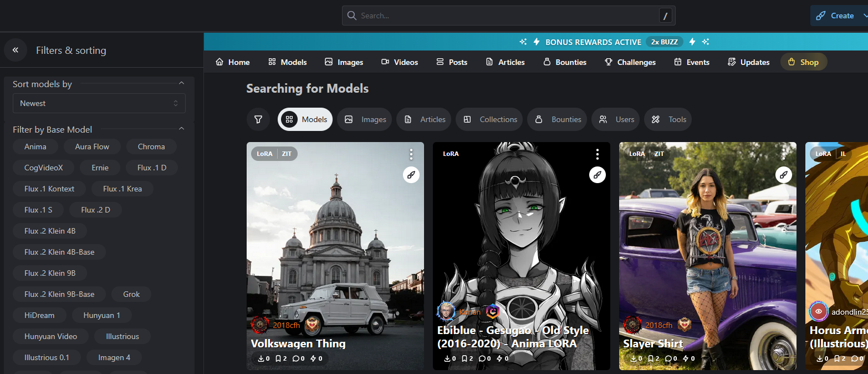Click badge icon next to Ebiblue creator name

(492, 311)
